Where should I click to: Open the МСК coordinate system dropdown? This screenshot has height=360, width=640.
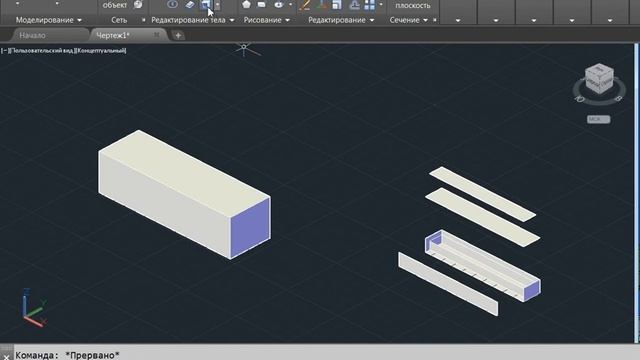coord(599,119)
